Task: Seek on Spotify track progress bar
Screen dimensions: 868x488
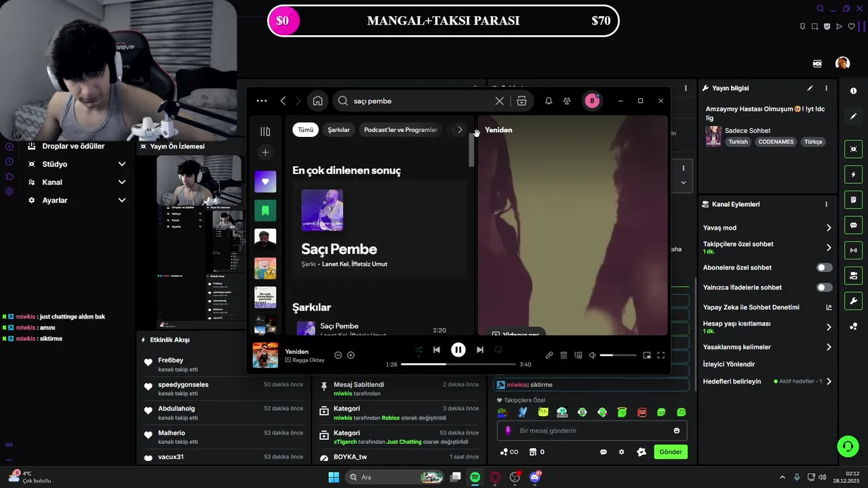Action: pos(458,364)
